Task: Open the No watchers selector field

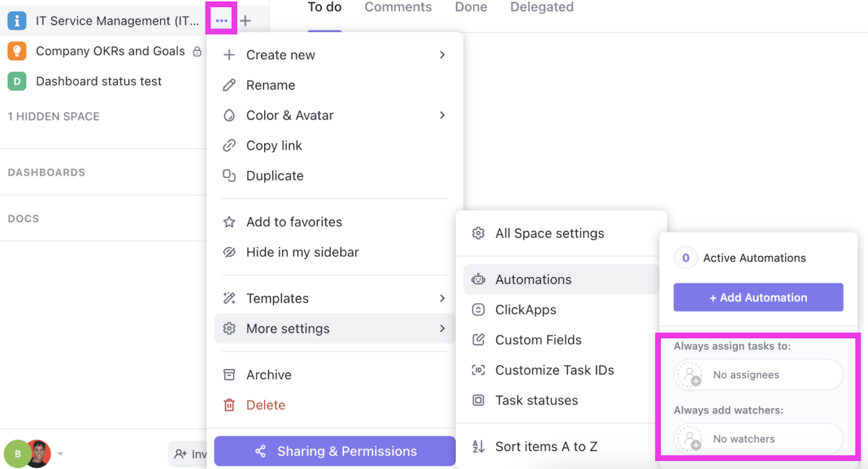Action: 758,439
